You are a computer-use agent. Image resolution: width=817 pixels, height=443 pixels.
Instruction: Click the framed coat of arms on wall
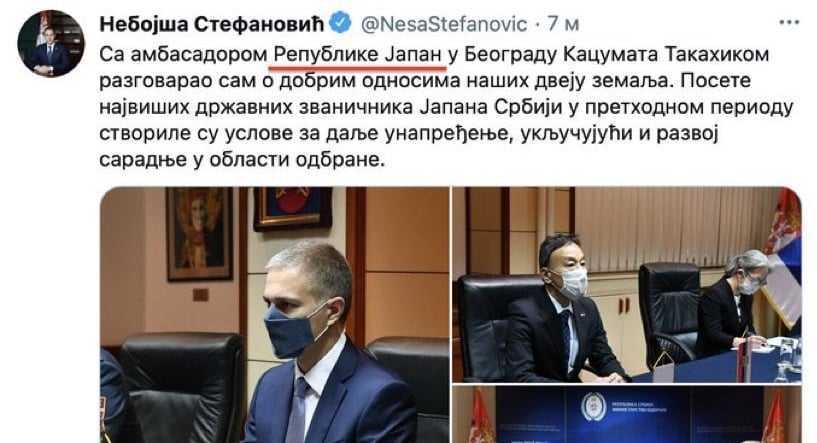click(292, 208)
